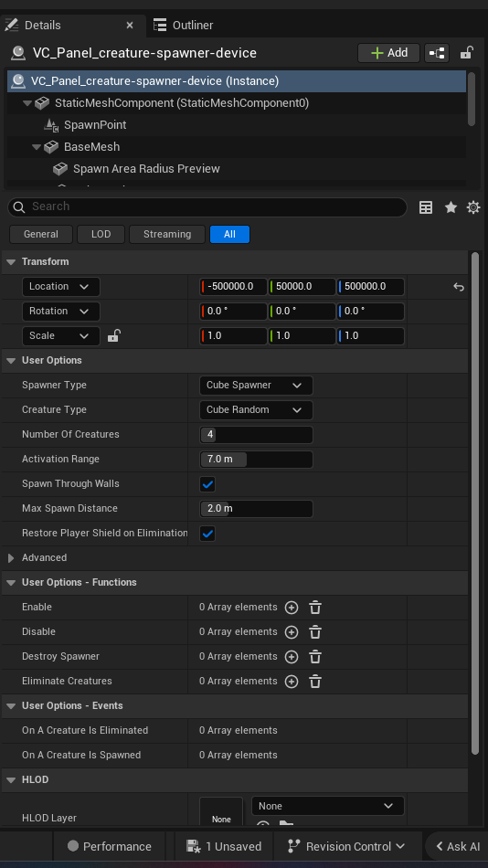Click the Rotation X value field

coord(233,311)
